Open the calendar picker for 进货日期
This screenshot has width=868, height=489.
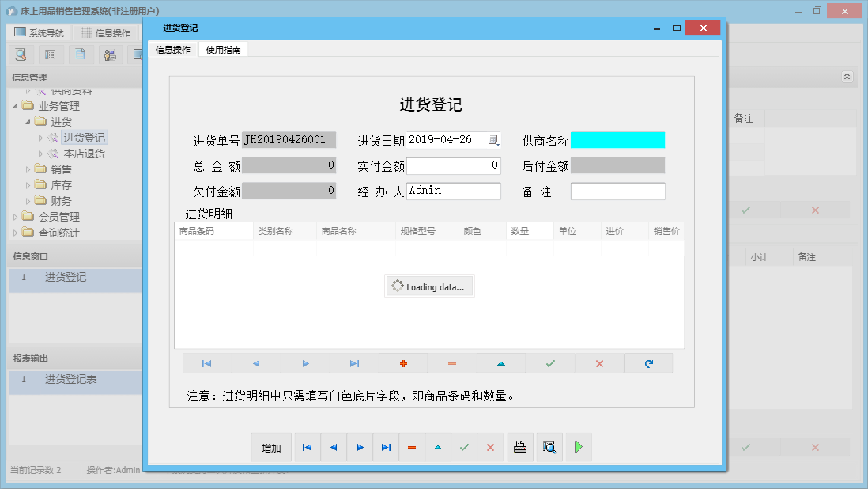point(494,139)
